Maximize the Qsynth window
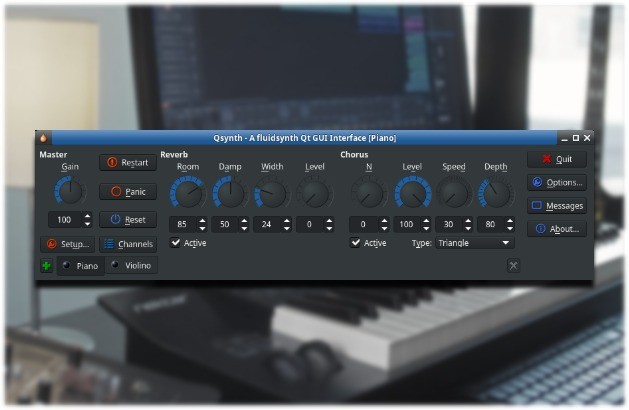 pos(576,138)
